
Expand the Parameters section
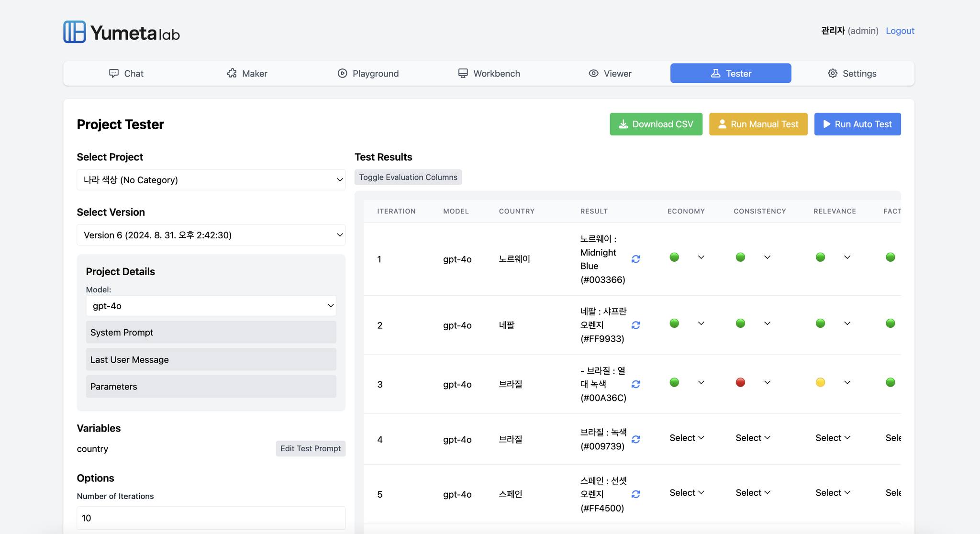(211, 386)
